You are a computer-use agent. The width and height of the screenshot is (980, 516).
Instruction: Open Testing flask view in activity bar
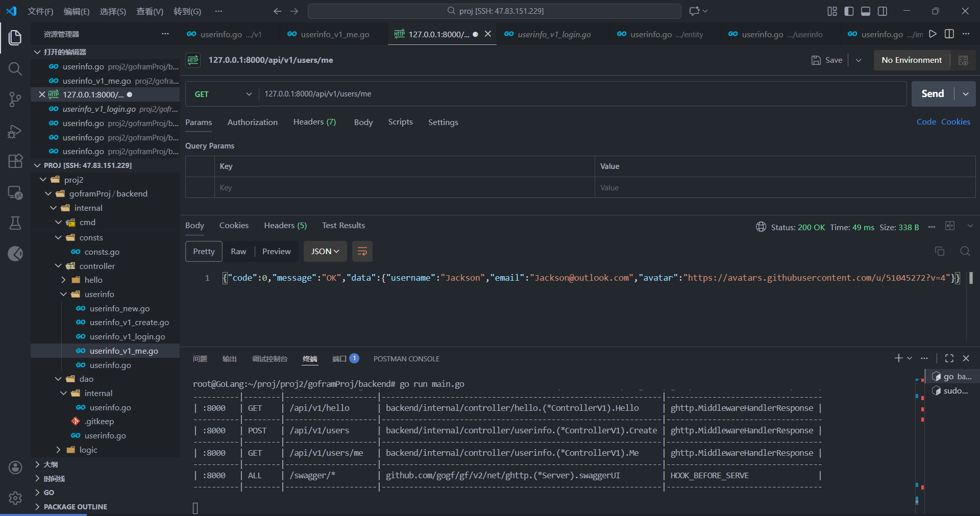15,223
